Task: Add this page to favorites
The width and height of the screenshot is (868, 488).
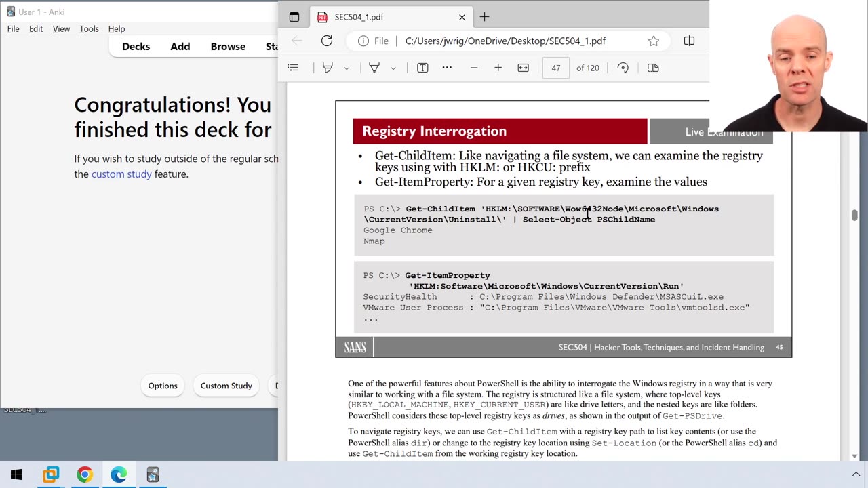Action: (x=654, y=41)
